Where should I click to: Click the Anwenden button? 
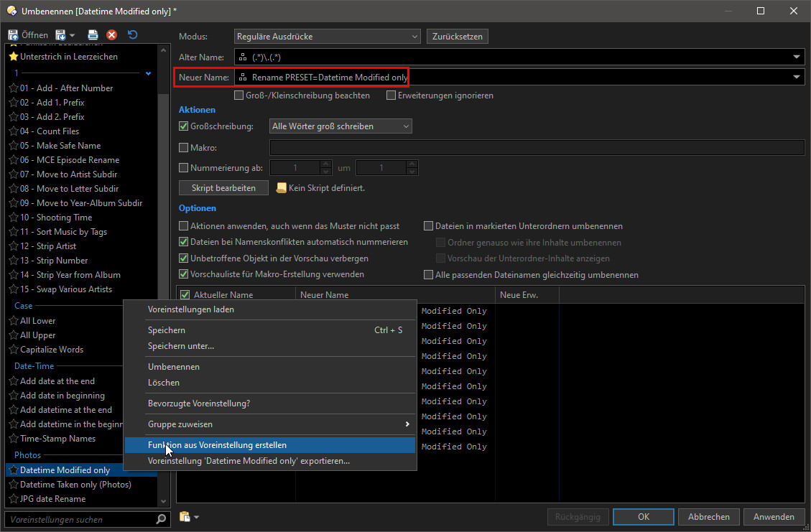[x=774, y=516]
